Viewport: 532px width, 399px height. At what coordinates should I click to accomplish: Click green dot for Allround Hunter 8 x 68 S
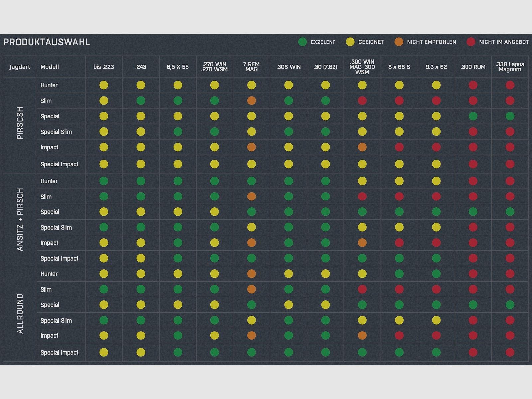tap(399, 274)
